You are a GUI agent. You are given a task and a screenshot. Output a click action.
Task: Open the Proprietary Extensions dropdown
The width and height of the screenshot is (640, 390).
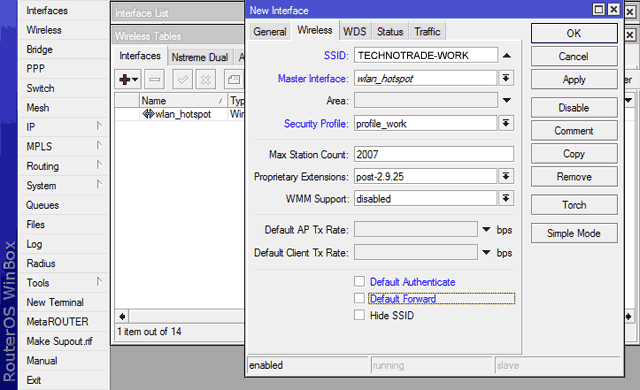click(x=506, y=176)
